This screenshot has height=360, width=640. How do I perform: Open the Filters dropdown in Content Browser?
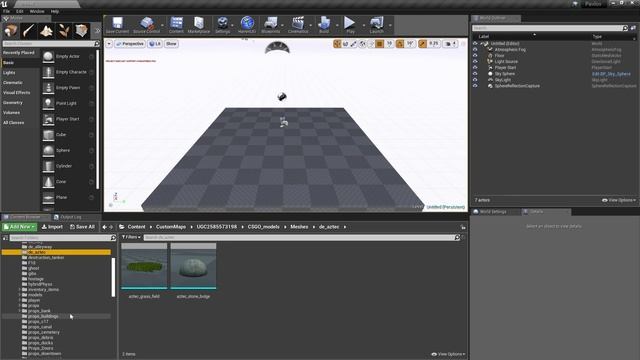tap(131, 237)
